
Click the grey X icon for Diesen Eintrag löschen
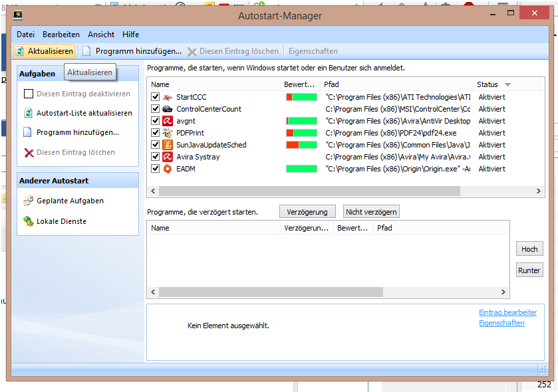click(x=192, y=52)
